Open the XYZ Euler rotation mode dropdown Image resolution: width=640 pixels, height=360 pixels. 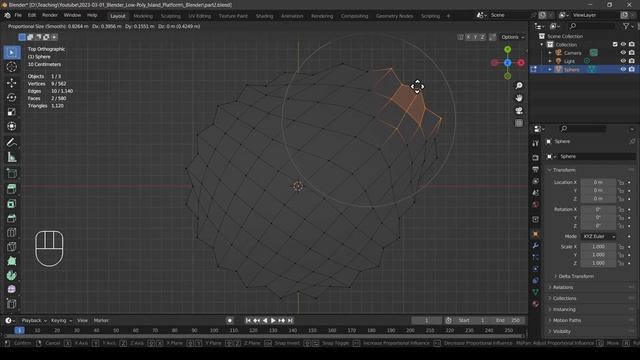[598, 236]
